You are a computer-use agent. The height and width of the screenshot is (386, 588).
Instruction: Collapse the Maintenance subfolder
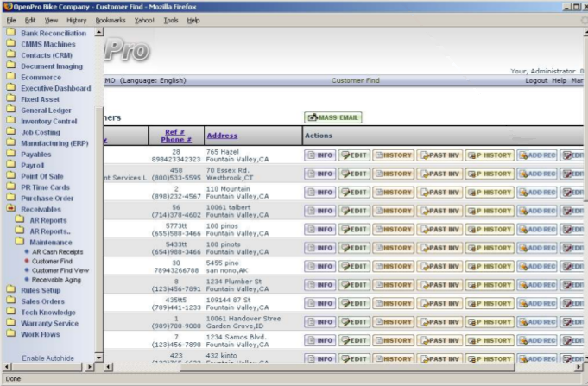tap(50, 243)
